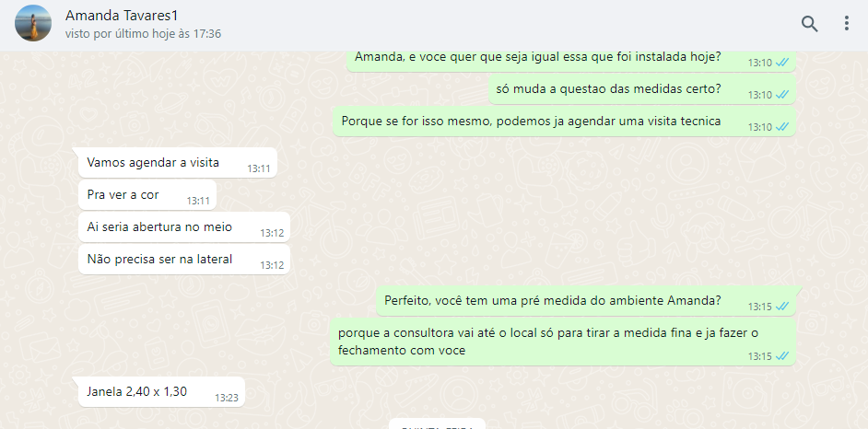
Task: Click the 'Janela 2,40 x 1,30' message
Action: click(161, 391)
